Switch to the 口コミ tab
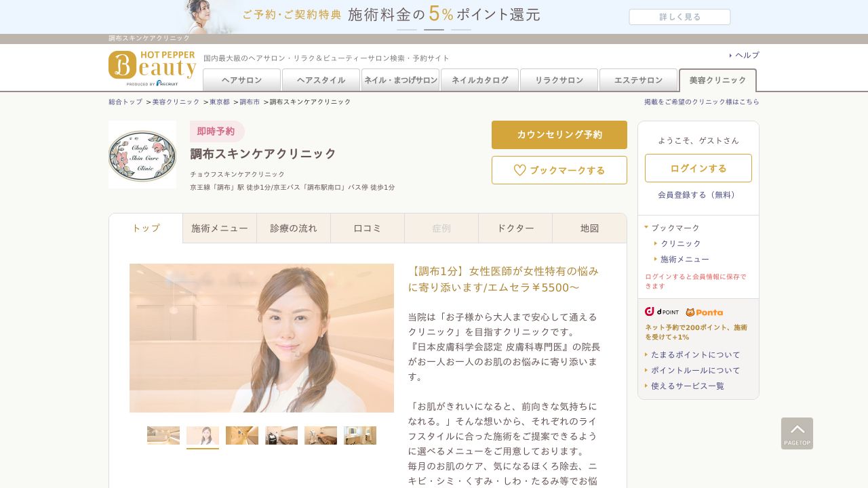 coord(368,228)
